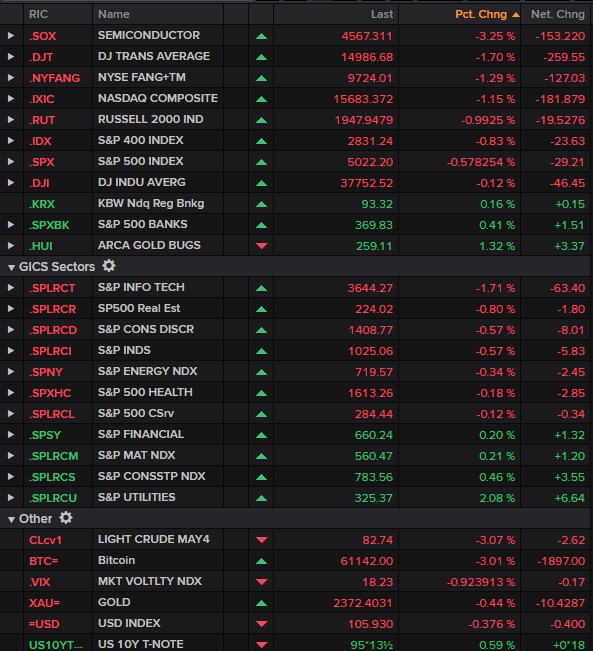Sort by Pct. Chng column header
The width and height of the screenshot is (593, 651).
pos(481,15)
